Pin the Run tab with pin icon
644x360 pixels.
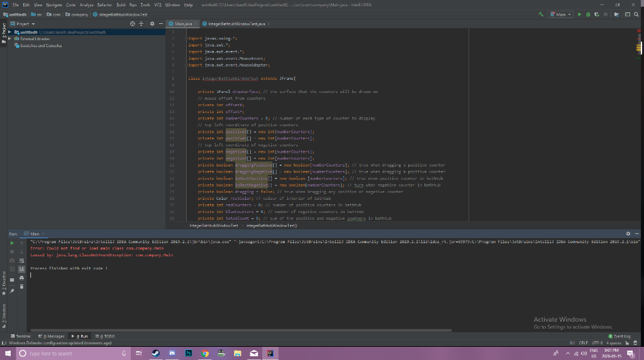[x=12, y=291]
